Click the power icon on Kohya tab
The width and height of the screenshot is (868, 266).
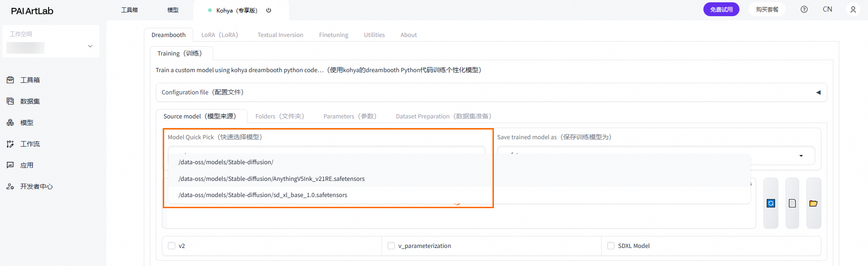[269, 10]
